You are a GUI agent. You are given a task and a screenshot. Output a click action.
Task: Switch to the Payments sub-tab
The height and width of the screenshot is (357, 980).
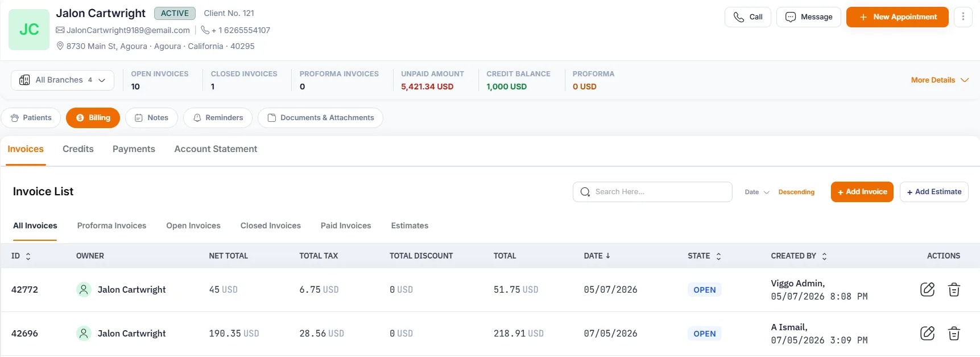pyautogui.click(x=134, y=149)
